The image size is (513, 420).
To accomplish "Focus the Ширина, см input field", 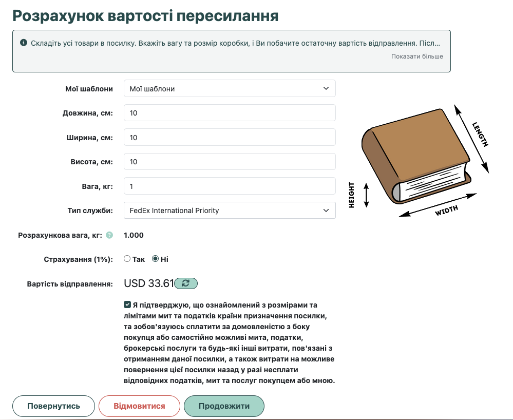I will click(x=230, y=138).
